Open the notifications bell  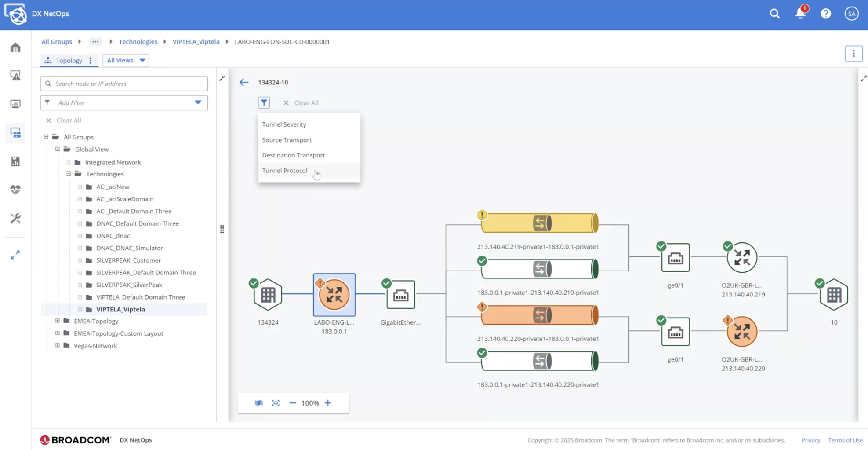800,13
